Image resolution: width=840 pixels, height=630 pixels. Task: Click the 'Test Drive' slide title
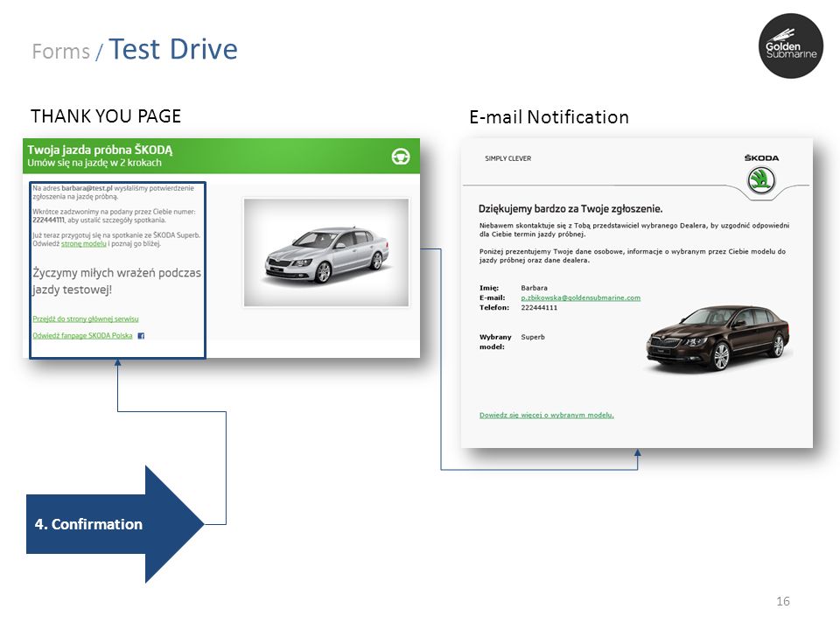click(173, 49)
